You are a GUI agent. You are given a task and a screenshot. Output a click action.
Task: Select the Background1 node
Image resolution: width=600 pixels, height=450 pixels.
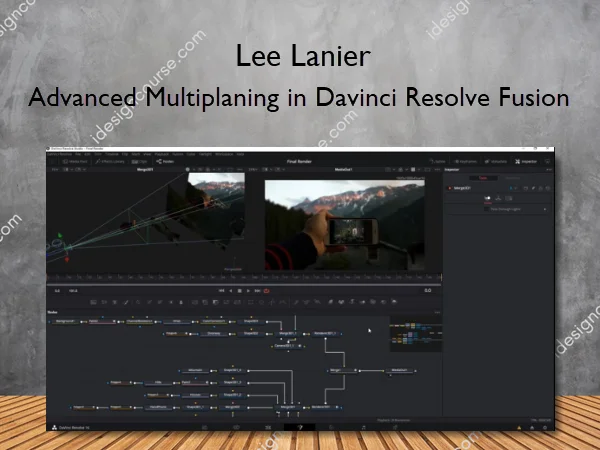pyautogui.click(x=65, y=321)
